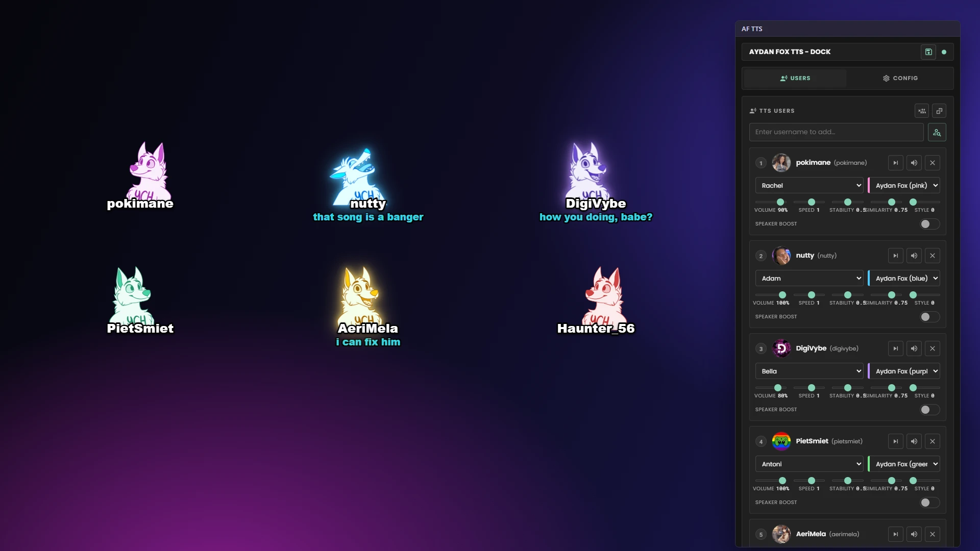Enable Speaker Boost for nutty

pos(929,317)
